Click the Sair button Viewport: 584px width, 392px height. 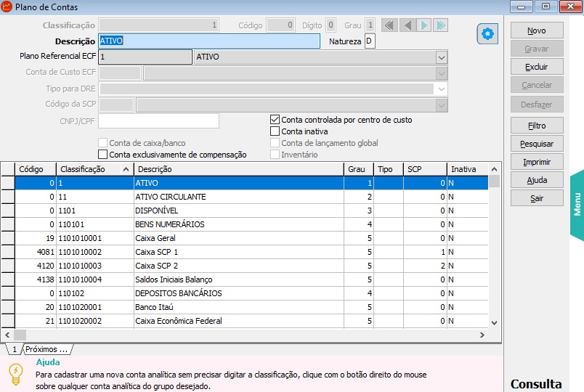537,198
